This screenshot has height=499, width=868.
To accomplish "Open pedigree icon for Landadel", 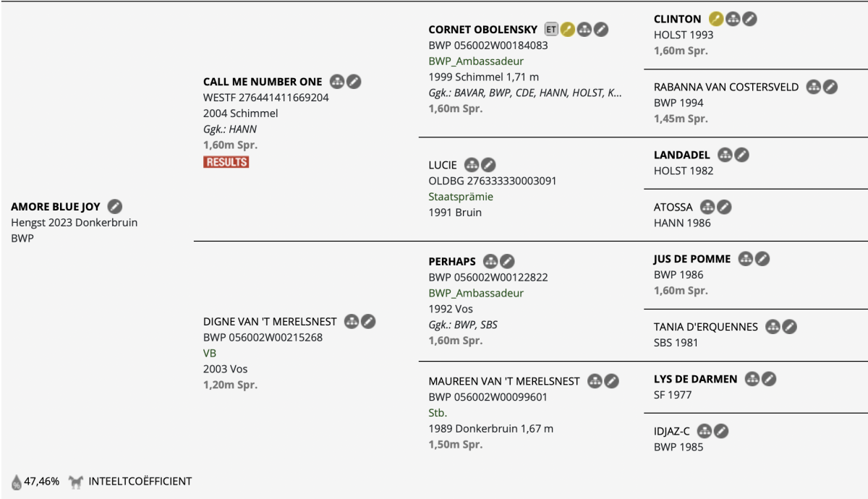I will (725, 155).
